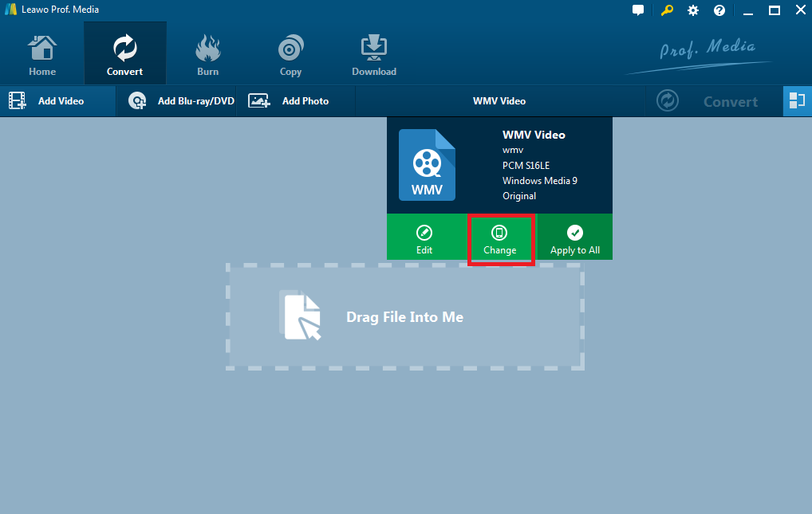812x514 pixels.
Task: Open the Download module
Action: click(x=374, y=54)
